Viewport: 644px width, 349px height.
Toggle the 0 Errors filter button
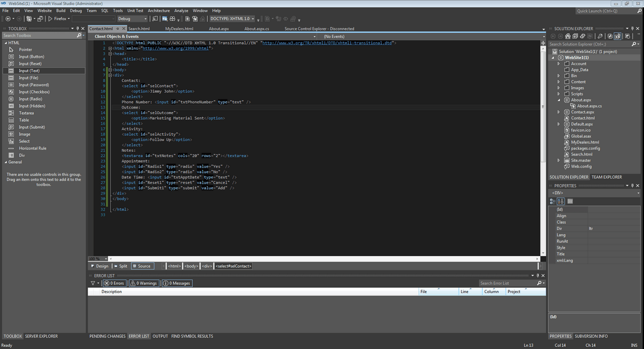click(x=114, y=283)
